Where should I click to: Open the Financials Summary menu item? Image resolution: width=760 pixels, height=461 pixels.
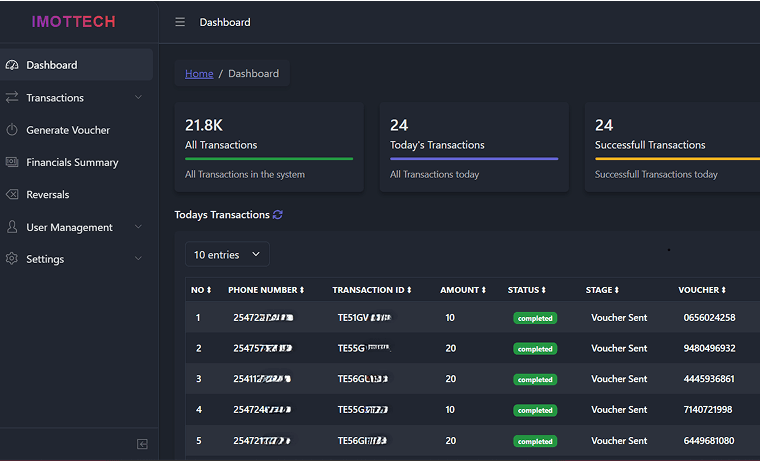(x=77, y=162)
